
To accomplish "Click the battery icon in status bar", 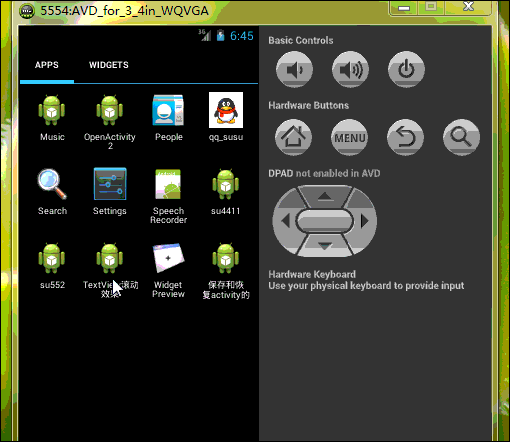I will point(220,35).
